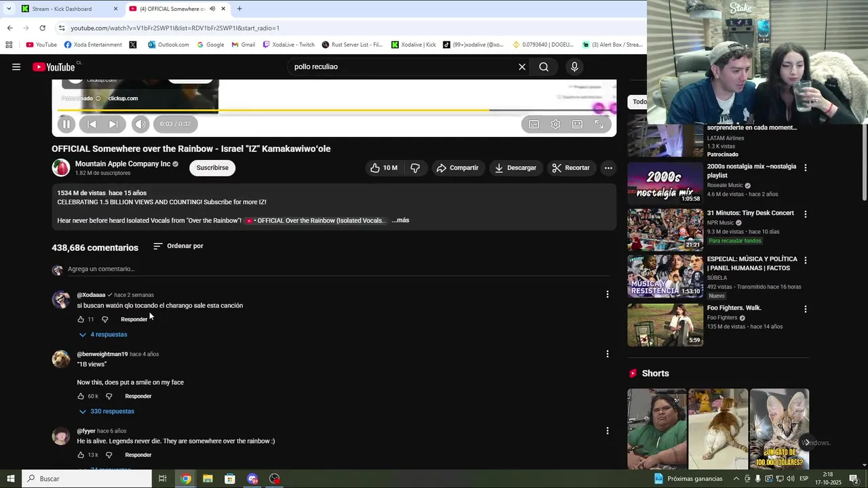Reply to the @Xodaaaa comment

tap(134, 319)
